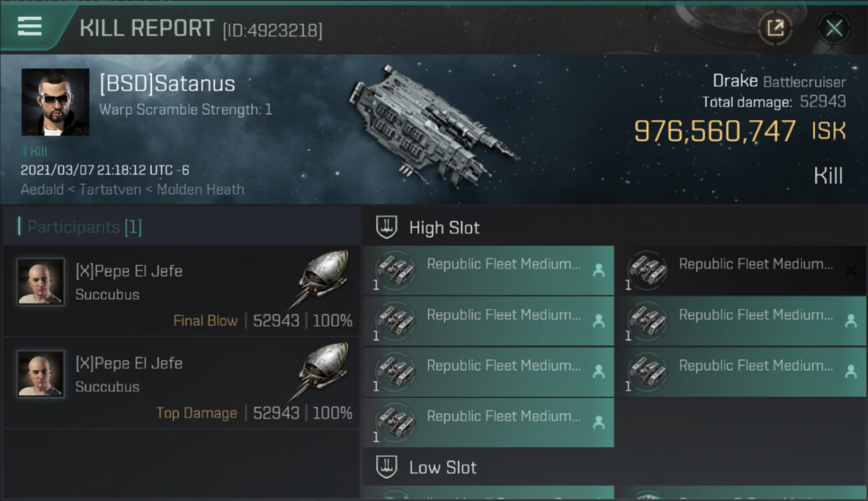The height and width of the screenshot is (501, 868).
Task: Click the victim Satanus portrait
Action: click(x=55, y=102)
